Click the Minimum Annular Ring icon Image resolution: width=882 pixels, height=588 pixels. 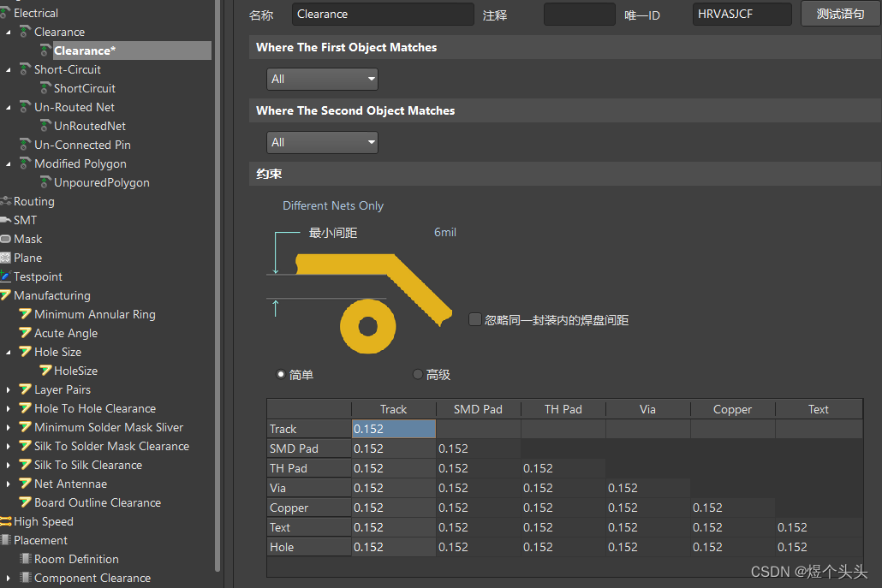point(25,313)
